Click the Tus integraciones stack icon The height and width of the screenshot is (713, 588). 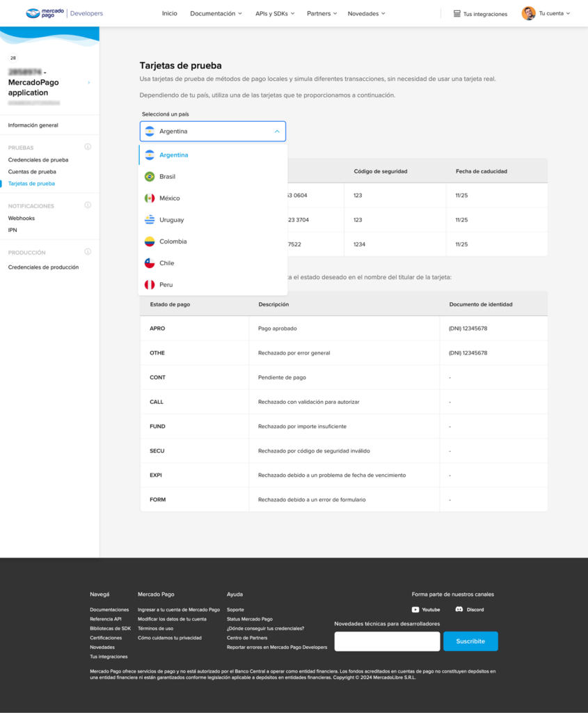(456, 14)
